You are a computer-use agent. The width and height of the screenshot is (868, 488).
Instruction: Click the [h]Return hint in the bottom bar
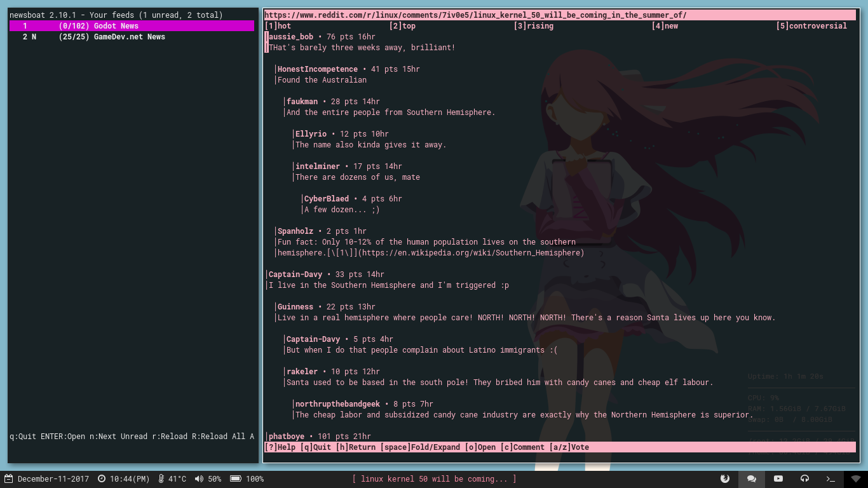[355, 447]
